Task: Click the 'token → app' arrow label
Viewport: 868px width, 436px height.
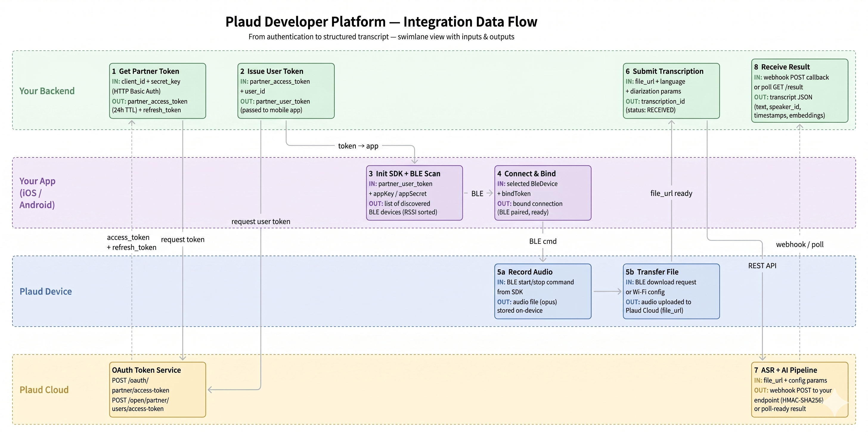Action: [x=358, y=146]
